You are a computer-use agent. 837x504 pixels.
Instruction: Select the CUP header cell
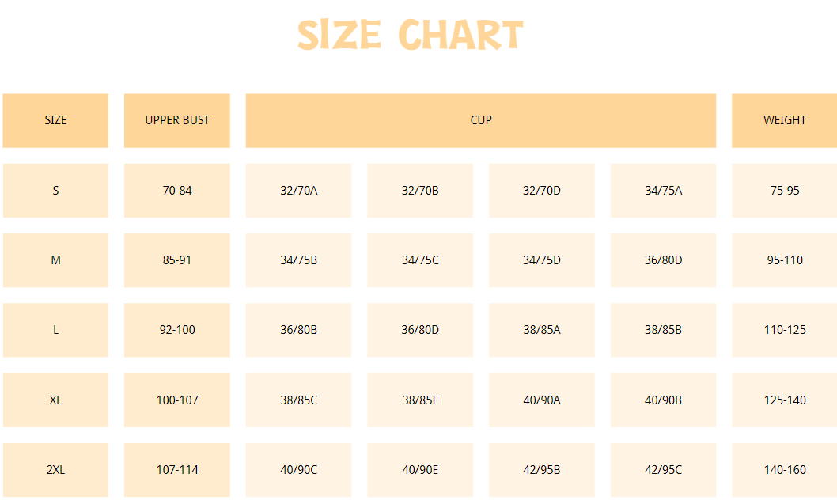[x=481, y=121]
